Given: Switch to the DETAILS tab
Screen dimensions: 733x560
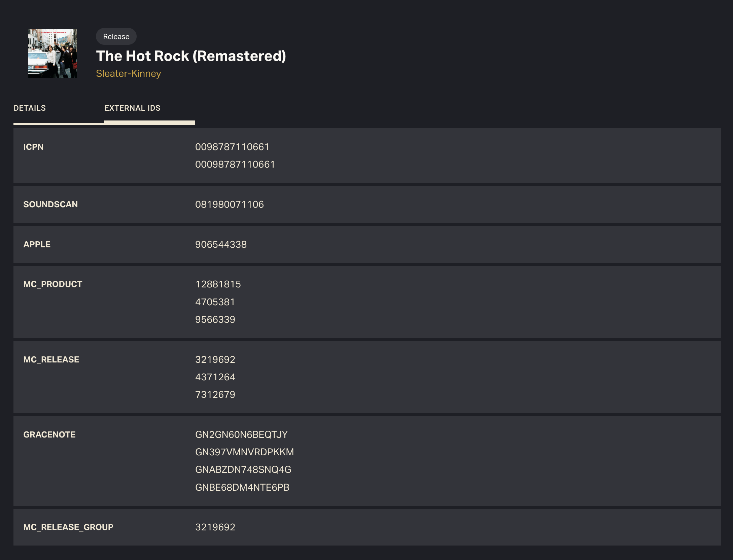Looking at the screenshot, I should tap(30, 108).
